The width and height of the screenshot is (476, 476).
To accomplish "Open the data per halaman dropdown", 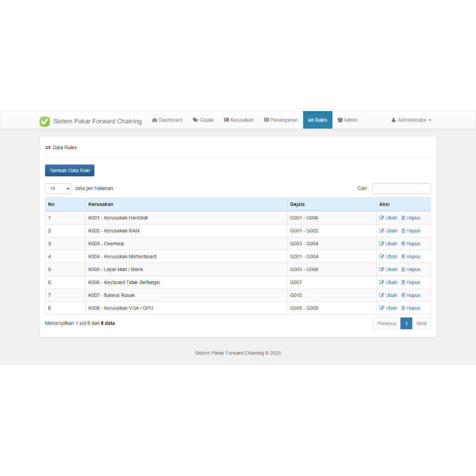I will [x=58, y=189].
